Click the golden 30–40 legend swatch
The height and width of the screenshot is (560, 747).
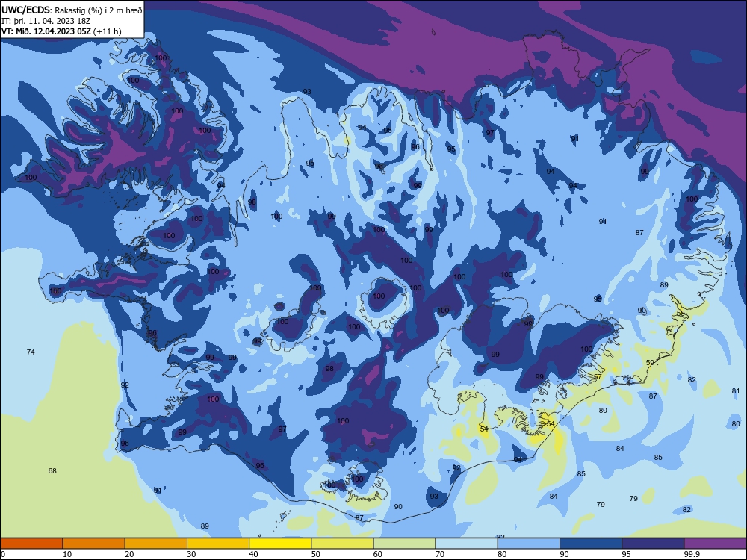(x=218, y=544)
